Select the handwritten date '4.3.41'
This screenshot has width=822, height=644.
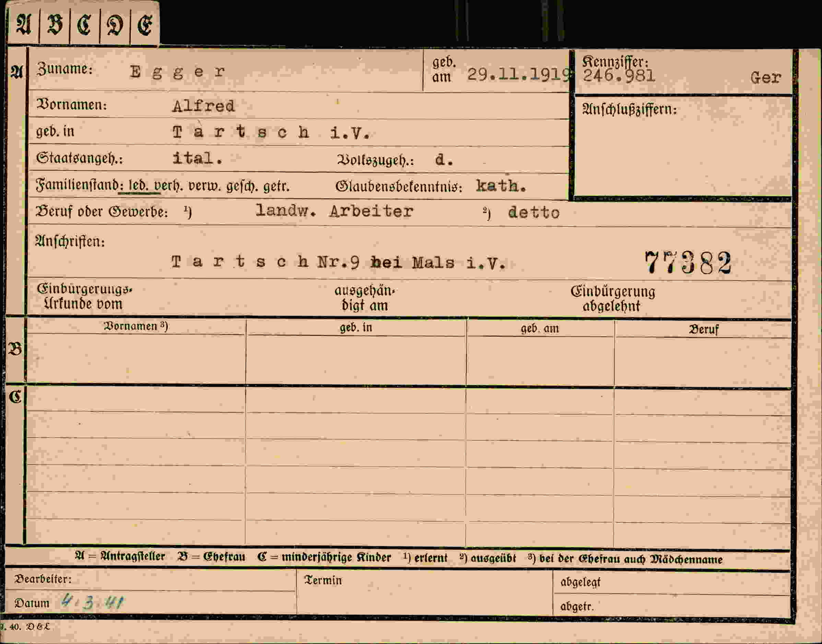click(92, 601)
